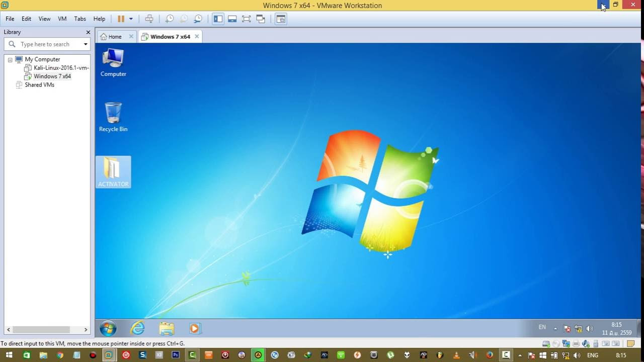Select the Computer icon on guest desktop
Screen dimensions: 644x362
pyautogui.click(x=113, y=62)
